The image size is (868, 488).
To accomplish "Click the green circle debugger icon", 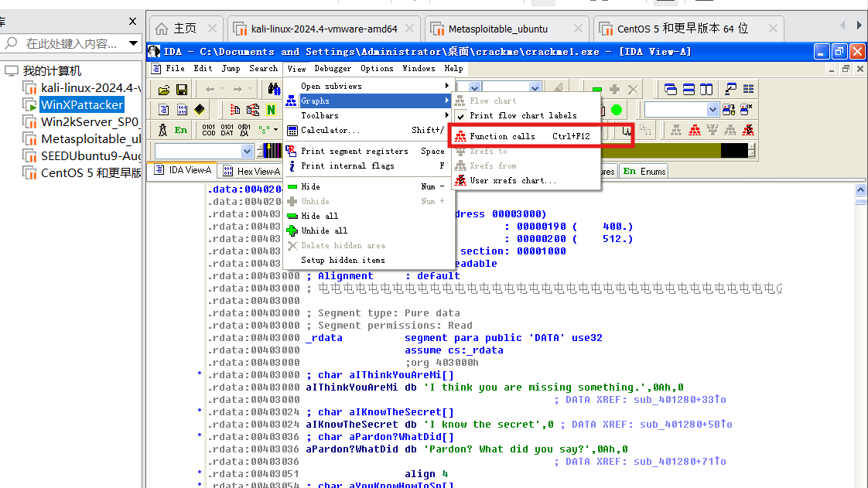I will click(616, 110).
